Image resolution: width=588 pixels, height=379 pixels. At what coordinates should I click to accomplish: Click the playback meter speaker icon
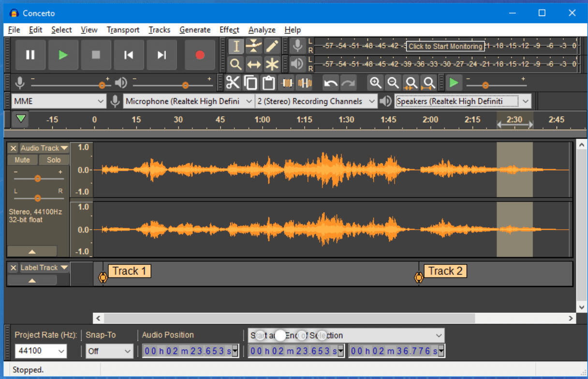click(298, 63)
